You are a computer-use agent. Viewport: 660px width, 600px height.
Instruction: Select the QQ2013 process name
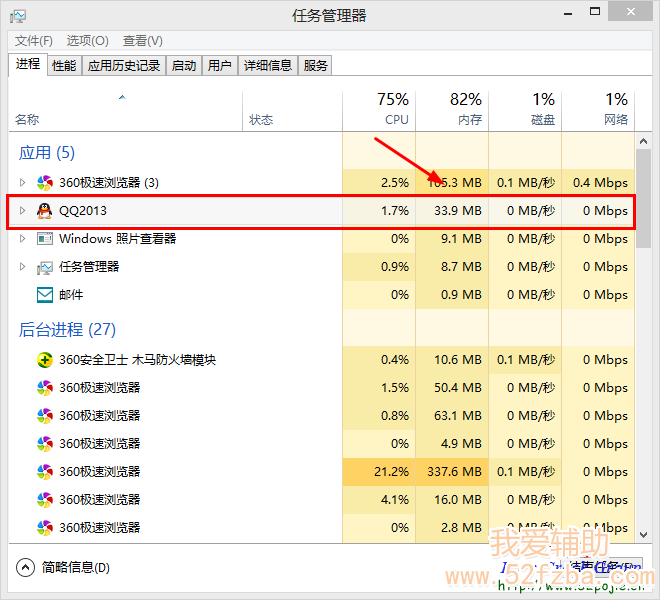click(x=83, y=211)
